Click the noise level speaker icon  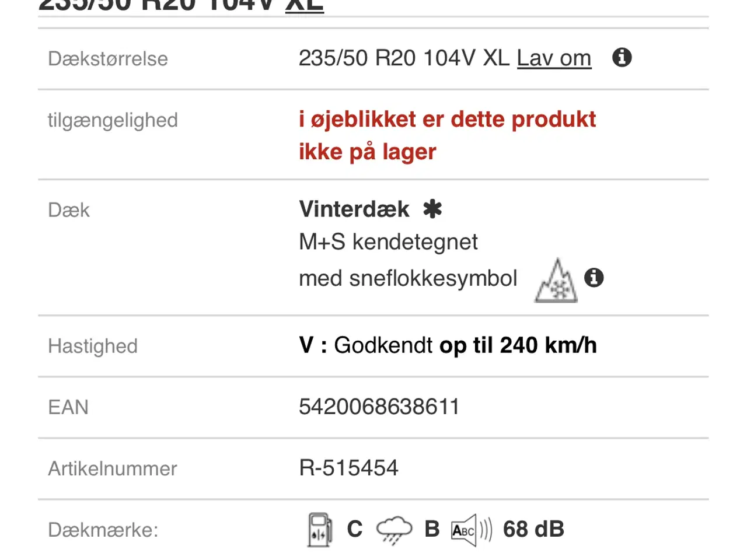pyautogui.click(x=467, y=529)
